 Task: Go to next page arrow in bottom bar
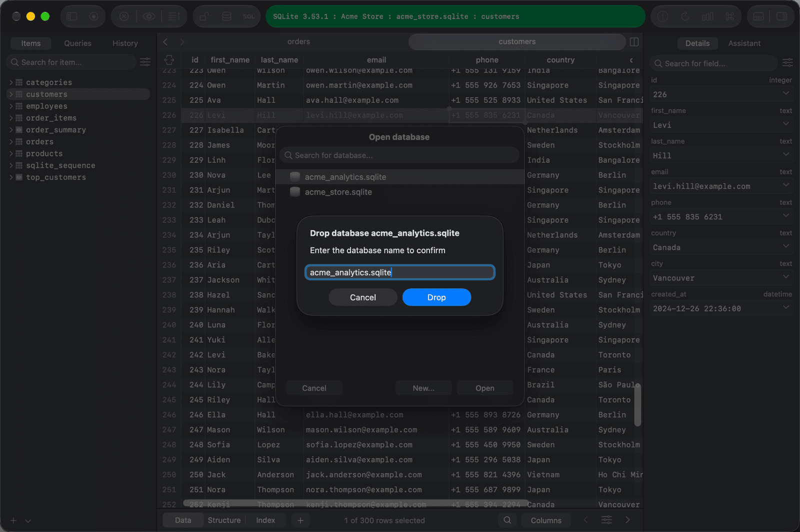click(x=628, y=520)
